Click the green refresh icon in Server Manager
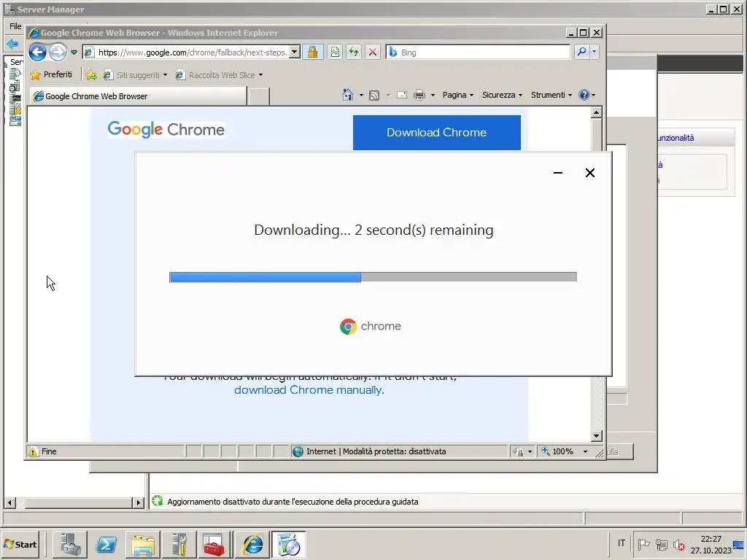The height and width of the screenshot is (560, 747). [x=158, y=501]
